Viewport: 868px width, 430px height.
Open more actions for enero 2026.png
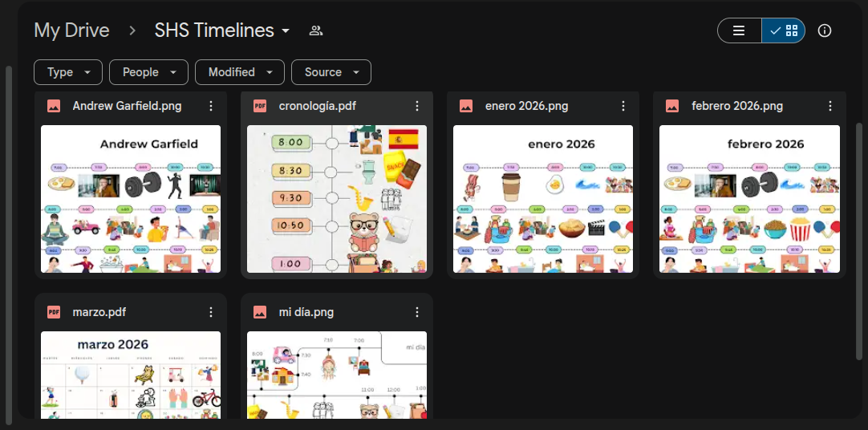(x=623, y=106)
